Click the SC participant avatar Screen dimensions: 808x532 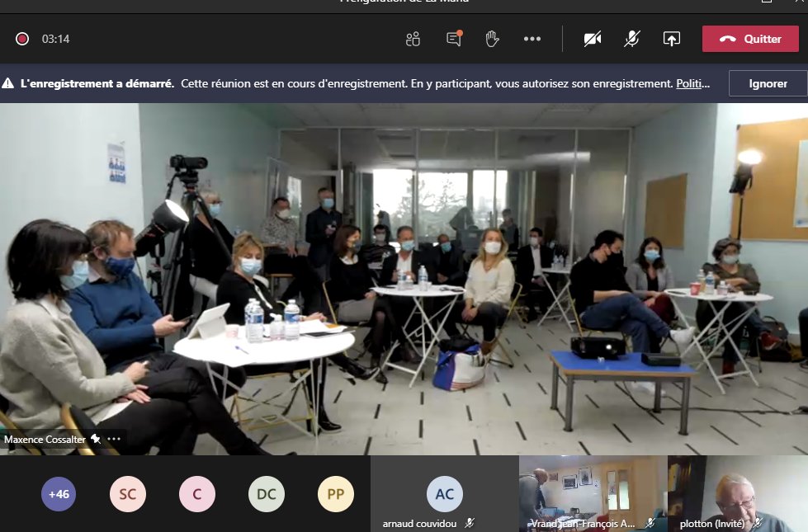tap(128, 494)
